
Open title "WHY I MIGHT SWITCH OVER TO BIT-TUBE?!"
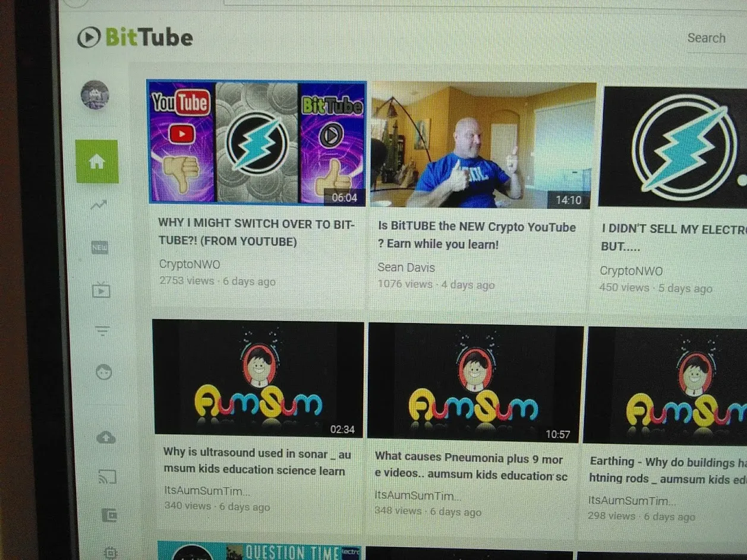click(x=256, y=232)
